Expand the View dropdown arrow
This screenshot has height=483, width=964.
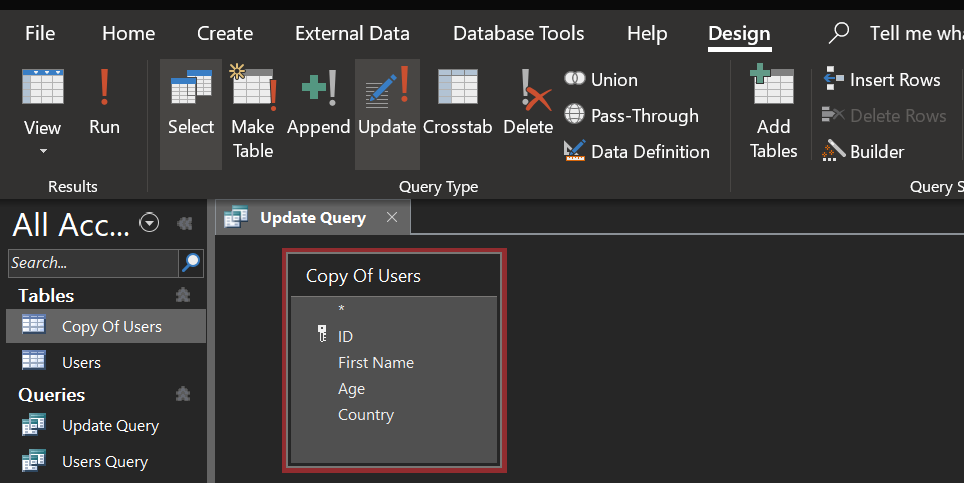point(43,152)
